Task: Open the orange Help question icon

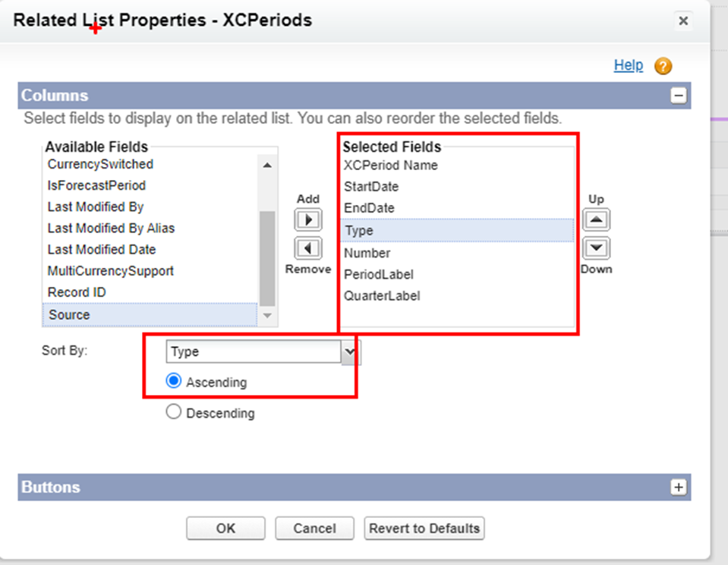Action: click(x=663, y=66)
